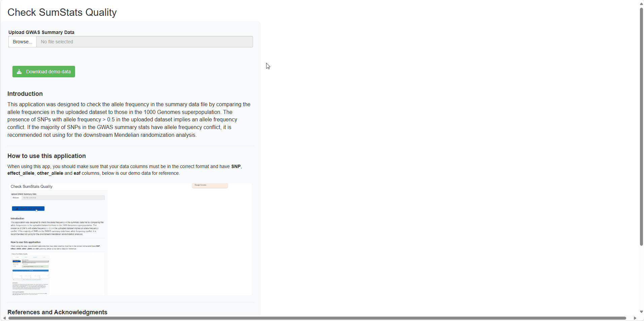Click the Upload GWAS Summary Data label
Screen dimensions: 644x321
[41, 32]
